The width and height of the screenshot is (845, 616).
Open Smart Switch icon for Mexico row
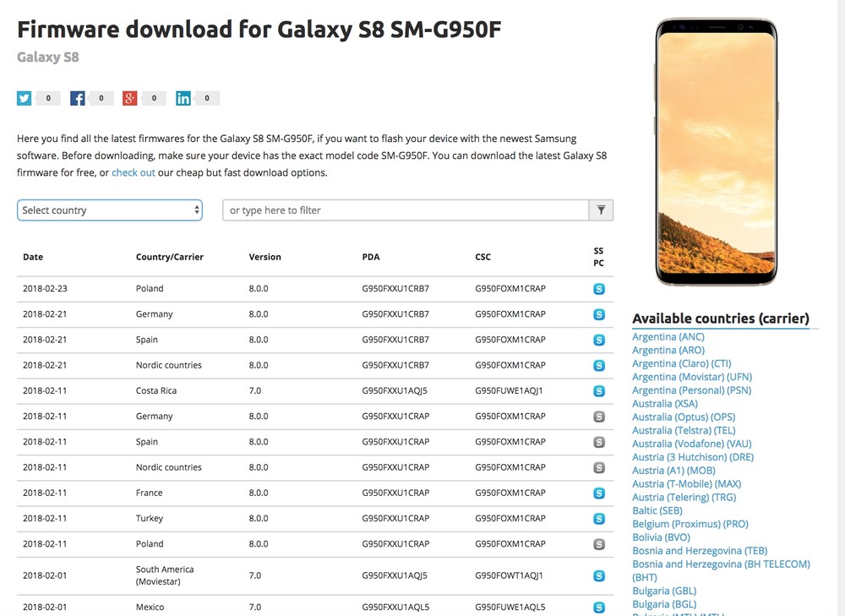coord(599,608)
